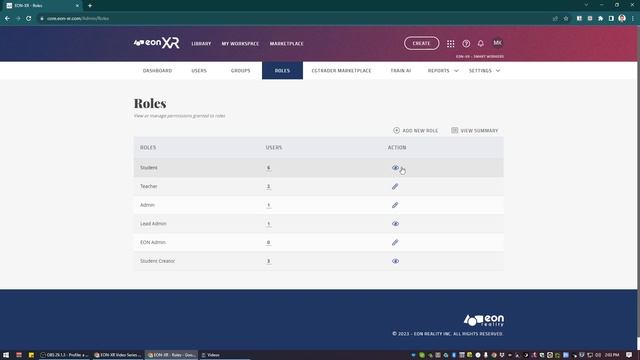Image resolution: width=640 pixels, height=360 pixels.
Task: Close the EON-XR Roles browser tab
Action: [77, 6]
